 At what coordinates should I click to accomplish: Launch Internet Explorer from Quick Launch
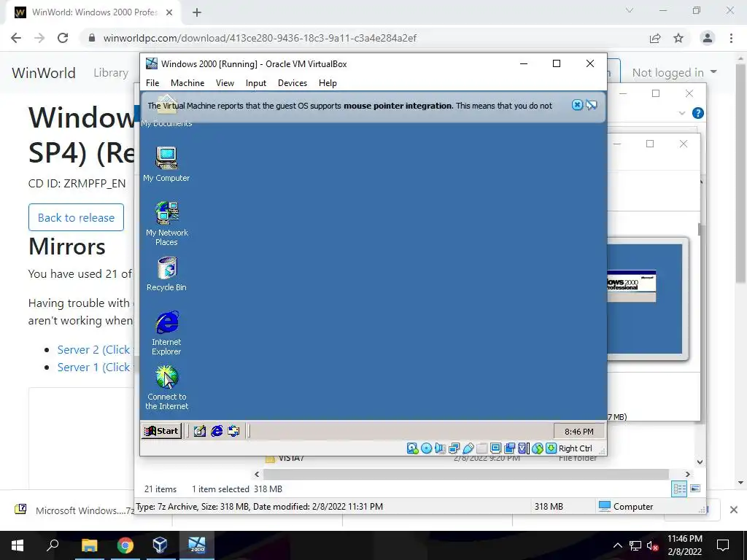[217, 432]
